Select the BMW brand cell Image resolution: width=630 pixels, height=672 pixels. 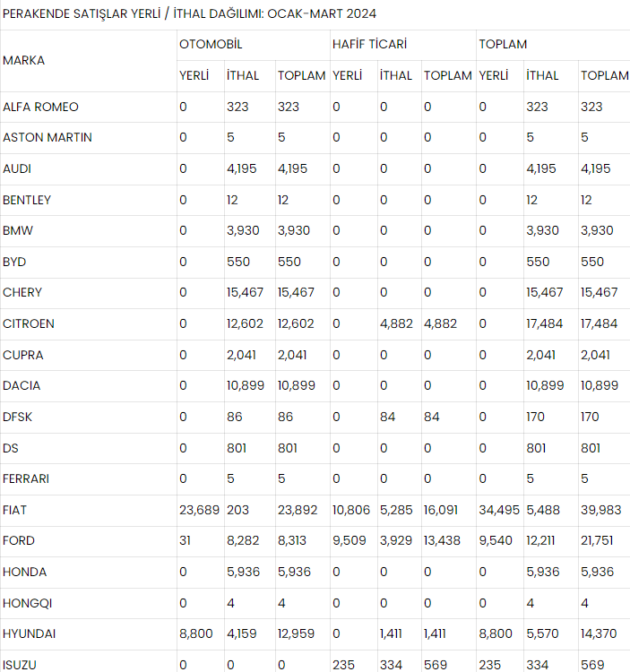click(x=18, y=230)
